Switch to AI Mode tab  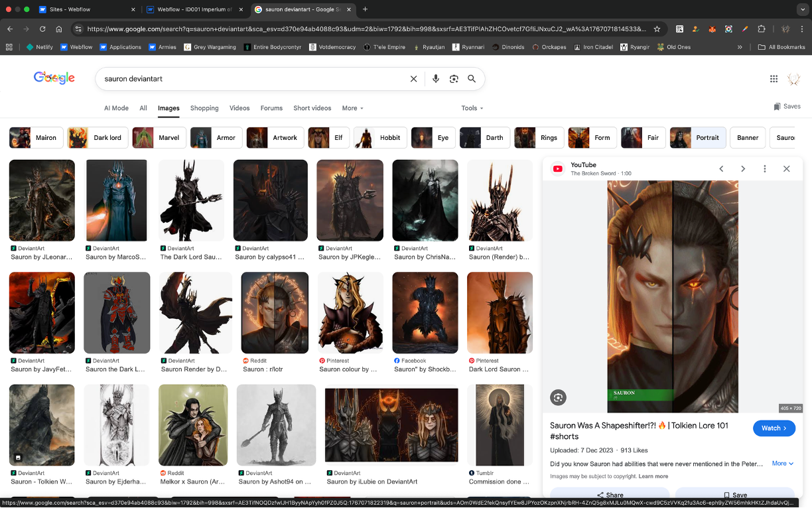coord(116,108)
